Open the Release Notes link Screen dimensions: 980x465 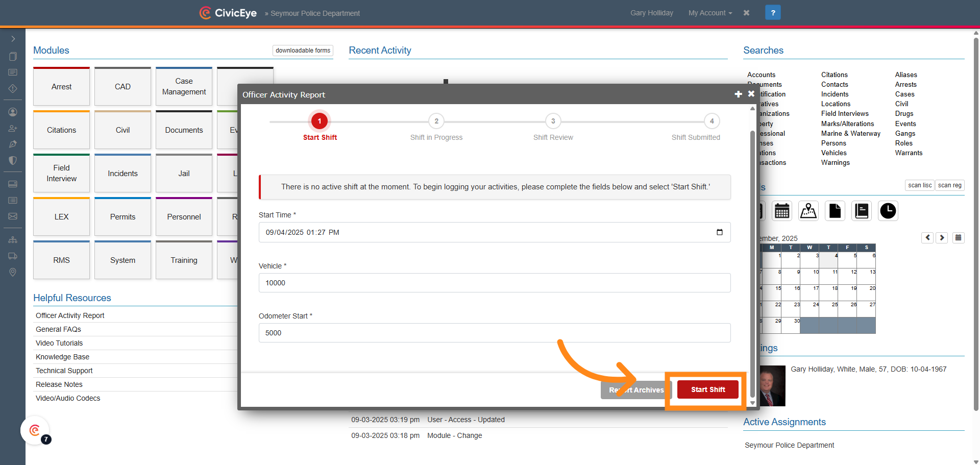(59, 384)
